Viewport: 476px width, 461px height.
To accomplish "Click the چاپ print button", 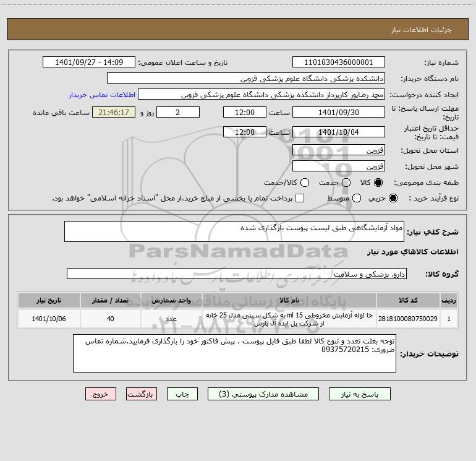I will pyautogui.click(x=182, y=394).
